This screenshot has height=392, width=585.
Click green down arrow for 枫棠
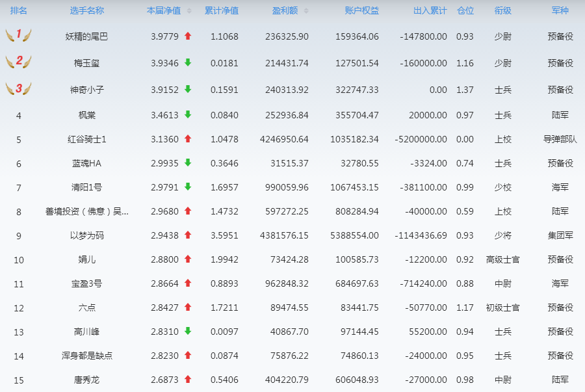(188, 114)
